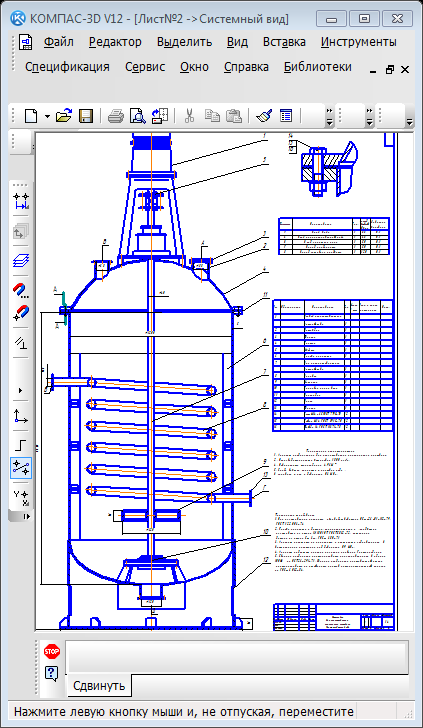This screenshot has height=728, width=423.
Task: Toggle global snaps with the magnet and crosshair icon
Action: coord(21,312)
